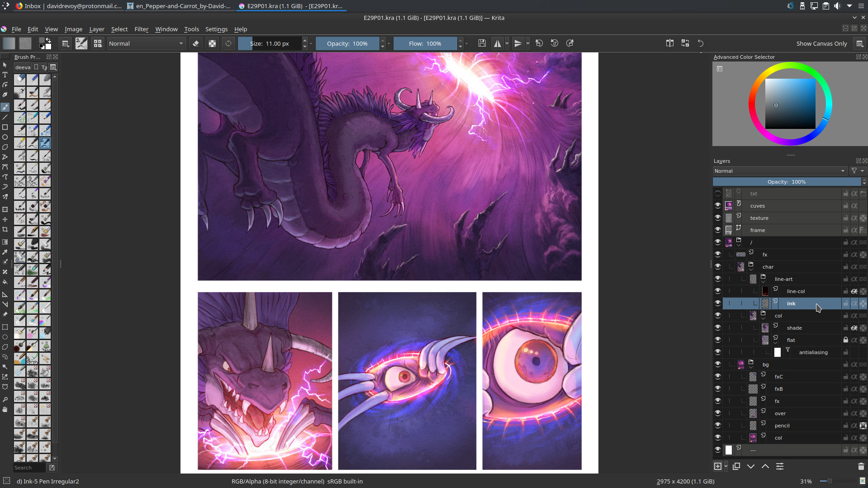This screenshot has width=868, height=488.
Task: Open the Settings menu
Action: point(216,29)
